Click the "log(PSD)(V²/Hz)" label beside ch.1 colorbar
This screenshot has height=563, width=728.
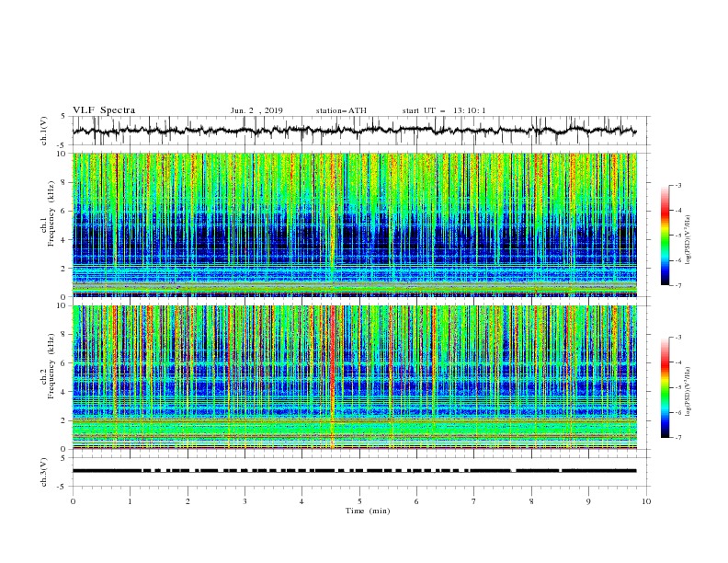[688, 240]
